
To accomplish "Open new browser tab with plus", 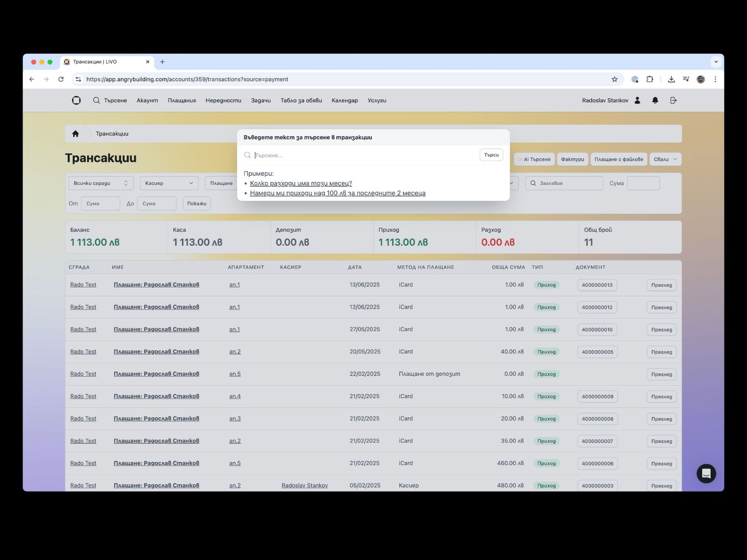I will [x=162, y=62].
